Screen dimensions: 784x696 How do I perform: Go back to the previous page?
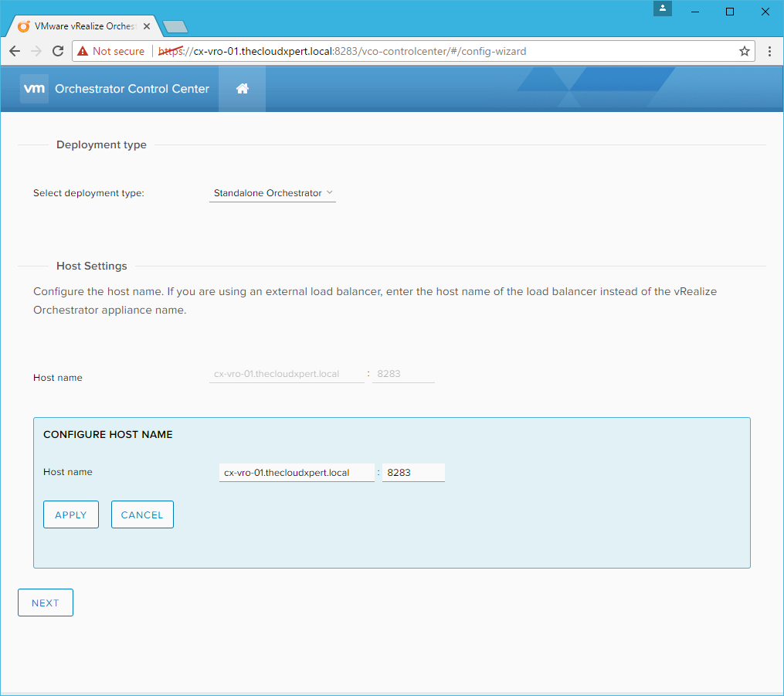[x=15, y=51]
